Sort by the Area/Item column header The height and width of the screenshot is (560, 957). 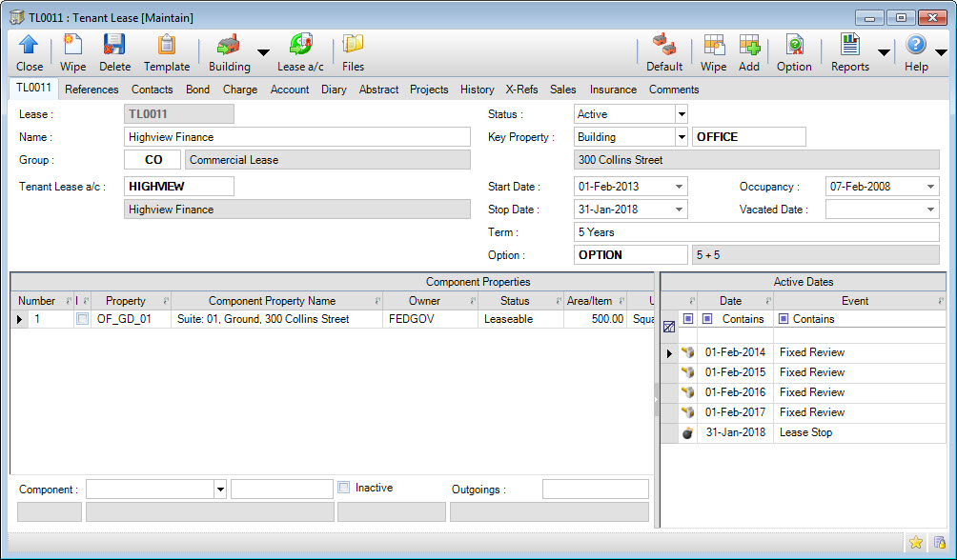pyautogui.click(x=595, y=301)
